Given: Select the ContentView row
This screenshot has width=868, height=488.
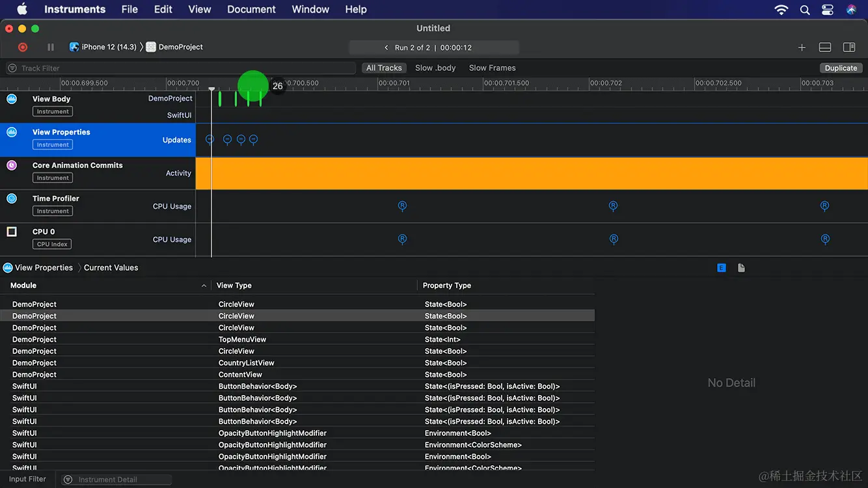Looking at the screenshot, I should pos(297,375).
